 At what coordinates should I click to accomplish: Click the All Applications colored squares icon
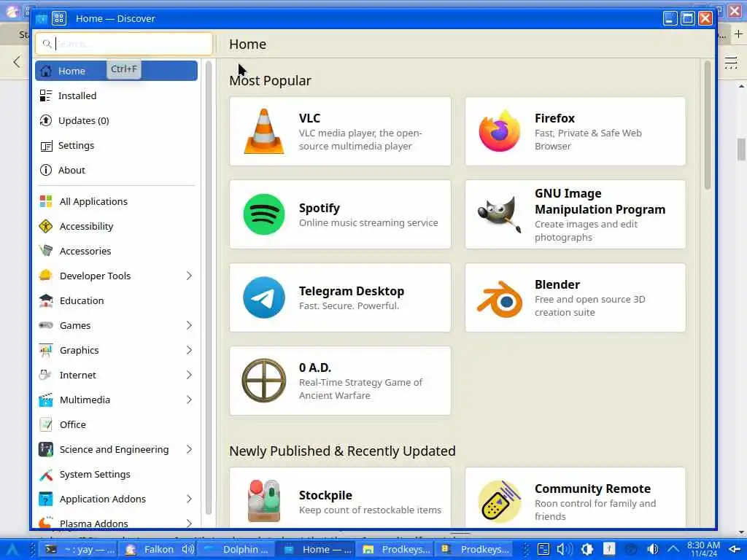coord(46,201)
